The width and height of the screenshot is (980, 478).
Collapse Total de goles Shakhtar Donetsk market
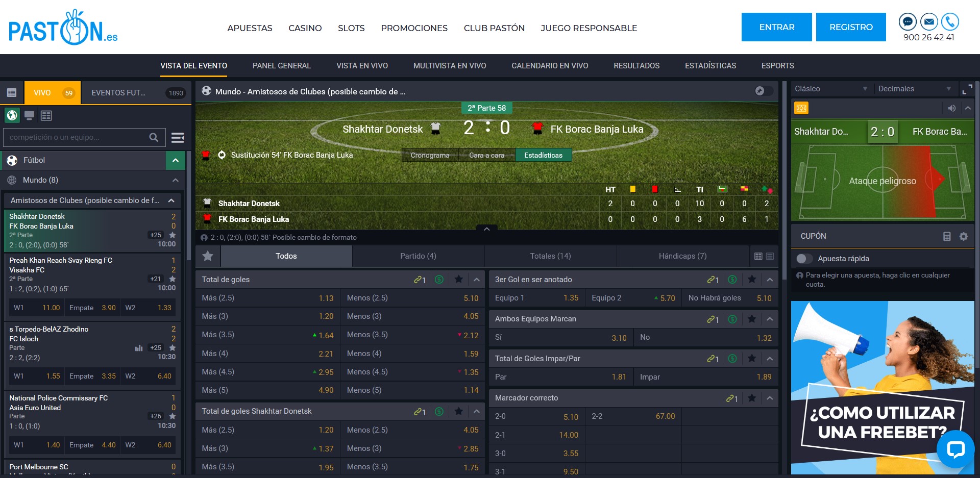[477, 411]
